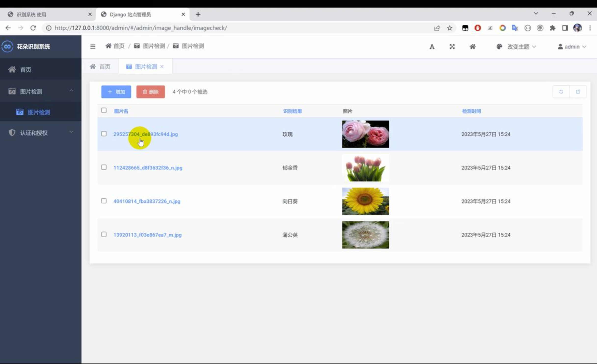The height and width of the screenshot is (364, 597).
Task: Check the box for 112428665_d8f3632f36_n.jpg
Action: tap(104, 167)
